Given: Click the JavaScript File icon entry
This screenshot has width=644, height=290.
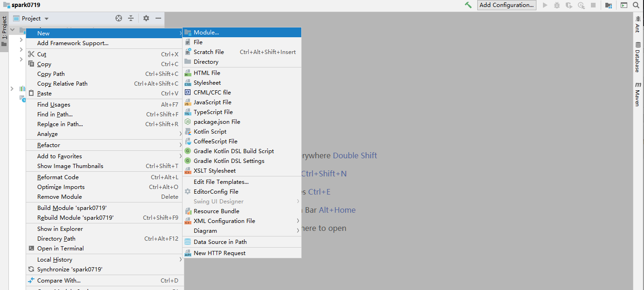Looking at the screenshot, I should coord(188,102).
